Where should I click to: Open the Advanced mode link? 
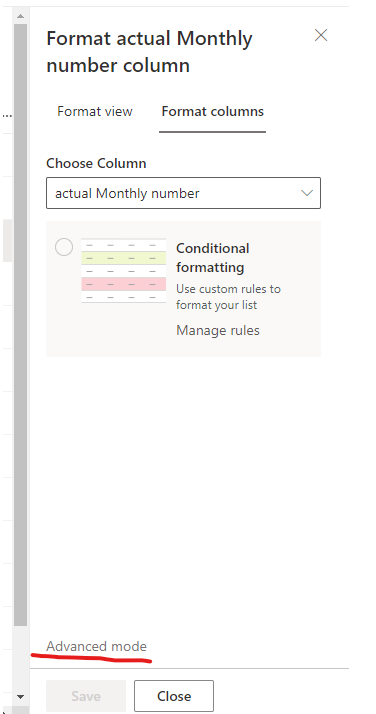pyautogui.click(x=97, y=646)
